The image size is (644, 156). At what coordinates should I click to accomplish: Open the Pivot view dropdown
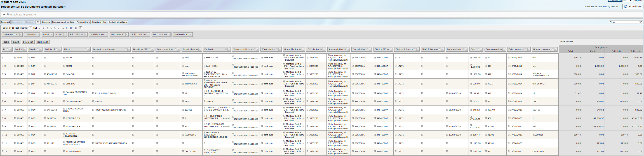tap(626, 22)
